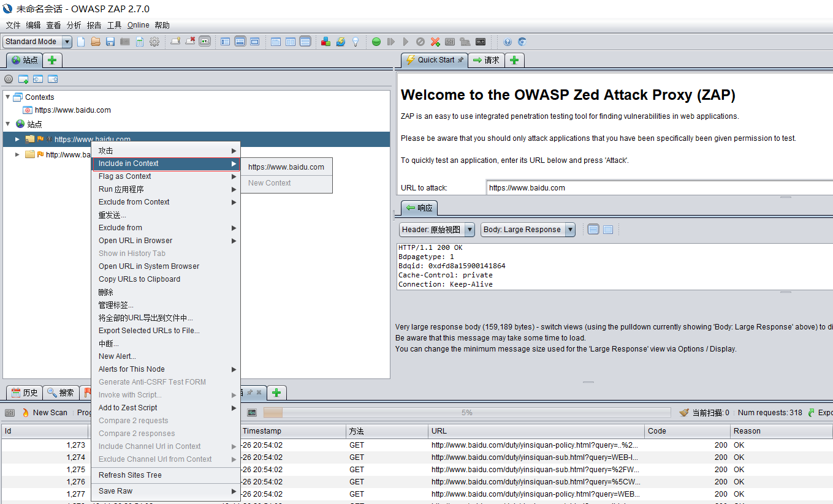Click the green plus in bottom tab bar
The width and height of the screenshot is (833, 504).
276,393
